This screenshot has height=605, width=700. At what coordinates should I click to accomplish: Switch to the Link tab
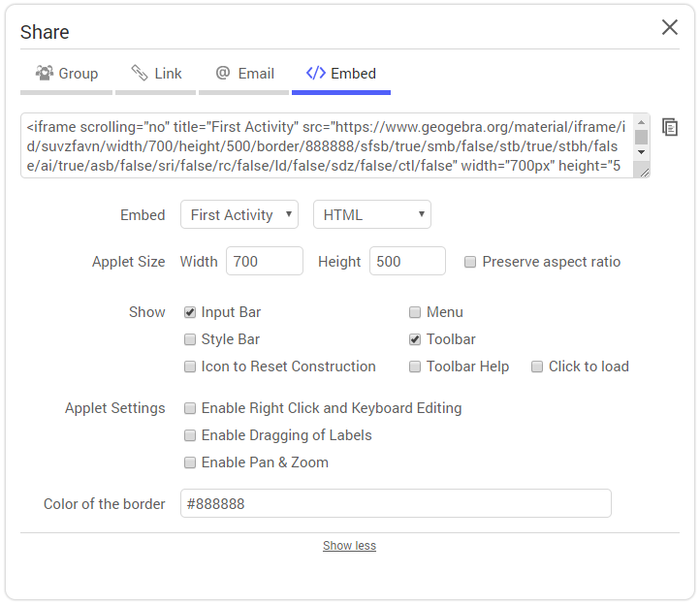156,74
